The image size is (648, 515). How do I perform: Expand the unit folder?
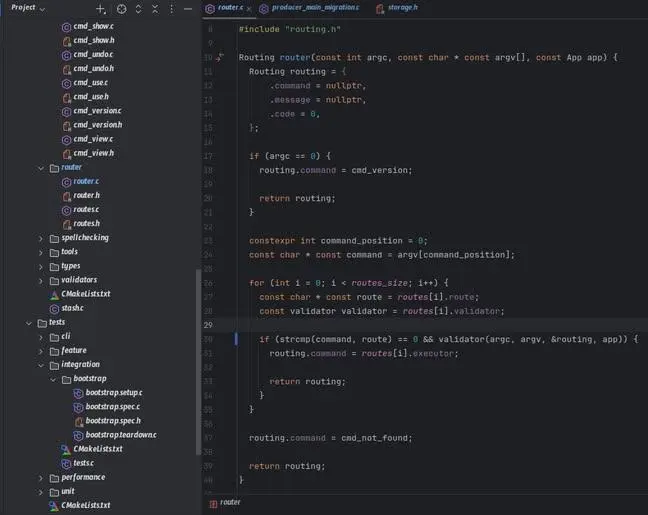[41, 492]
